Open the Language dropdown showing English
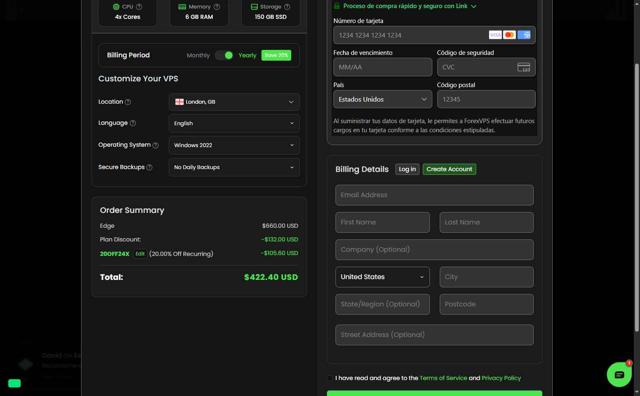Image resolution: width=640 pixels, height=396 pixels. (234, 123)
